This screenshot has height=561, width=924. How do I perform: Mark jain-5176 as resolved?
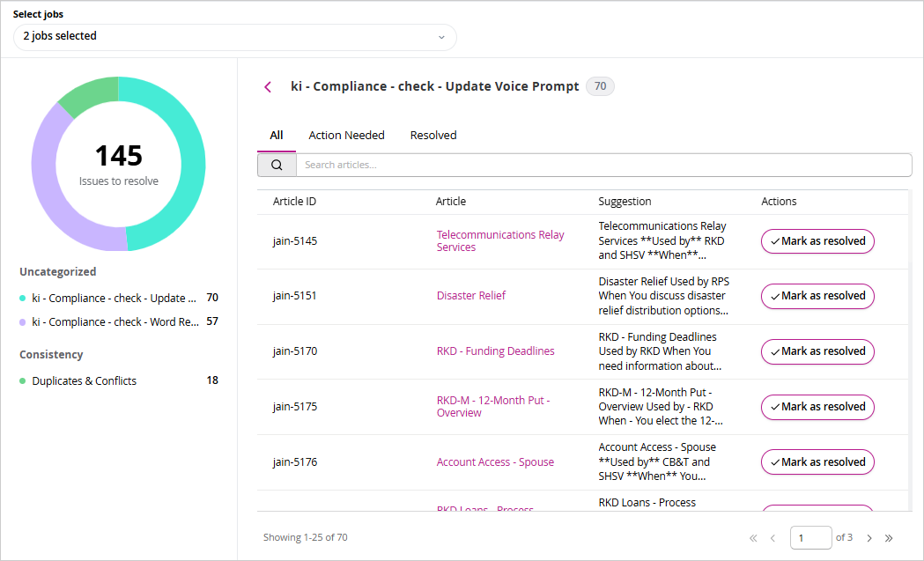point(817,462)
